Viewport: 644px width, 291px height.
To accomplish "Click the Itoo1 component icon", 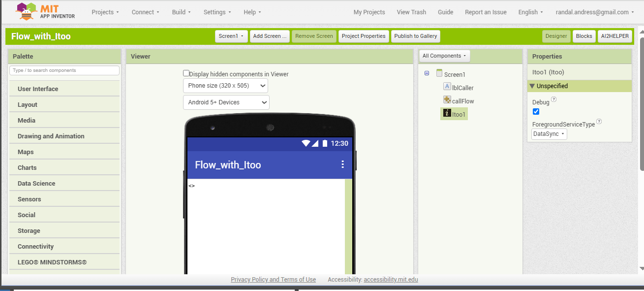I will 447,113.
